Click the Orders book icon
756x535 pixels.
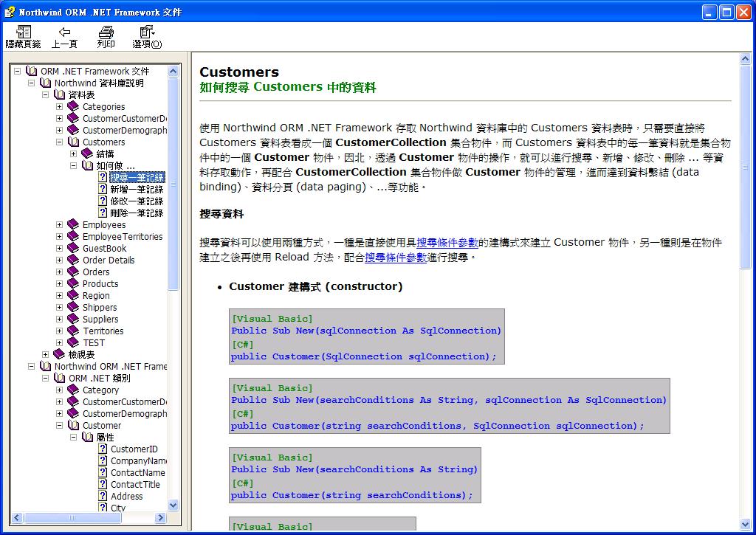73,272
